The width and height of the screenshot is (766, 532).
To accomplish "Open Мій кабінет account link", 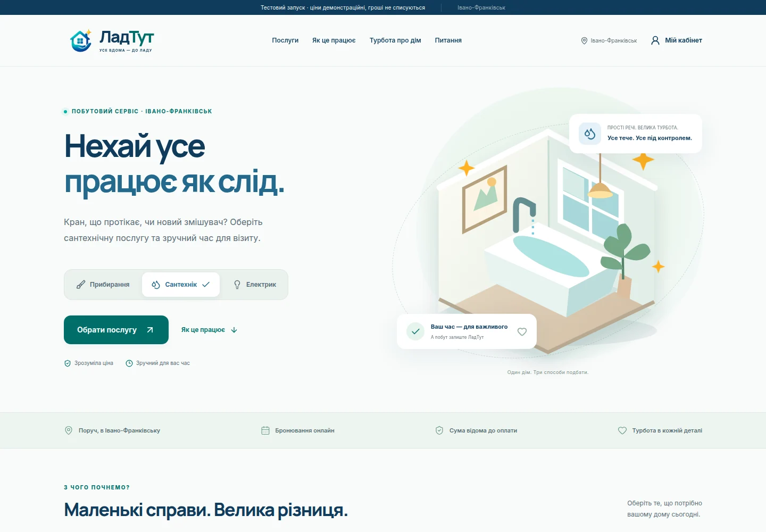I will (677, 40).
